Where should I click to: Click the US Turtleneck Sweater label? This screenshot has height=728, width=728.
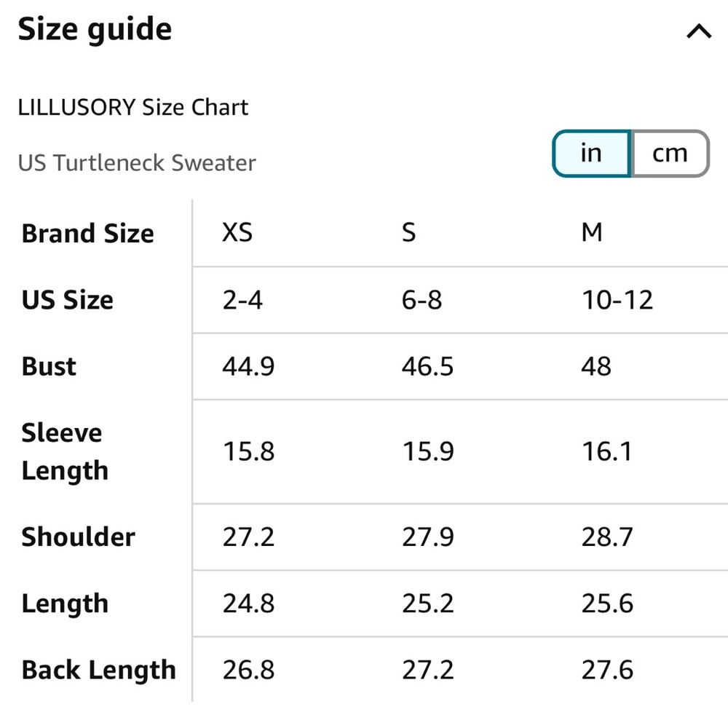pos(137,163)
